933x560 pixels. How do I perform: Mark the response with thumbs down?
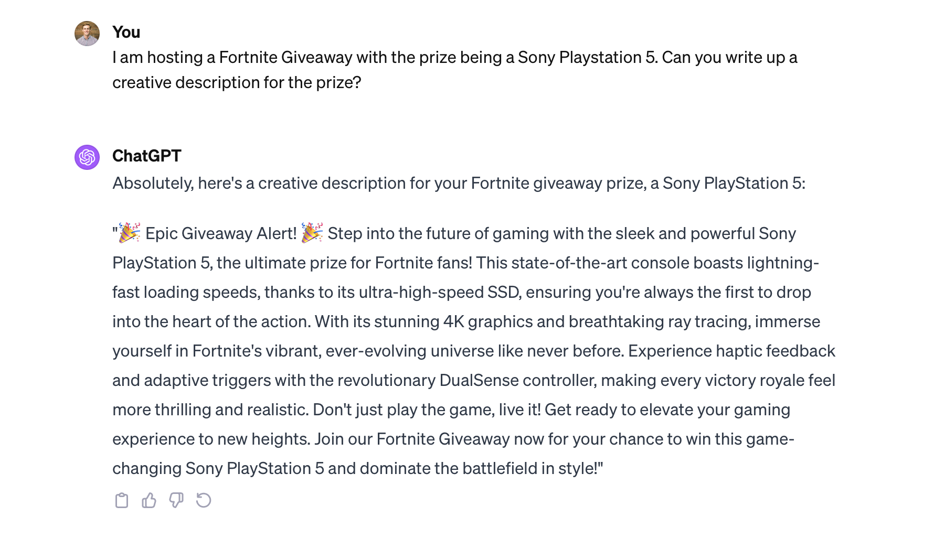click(x=176, y=501)
